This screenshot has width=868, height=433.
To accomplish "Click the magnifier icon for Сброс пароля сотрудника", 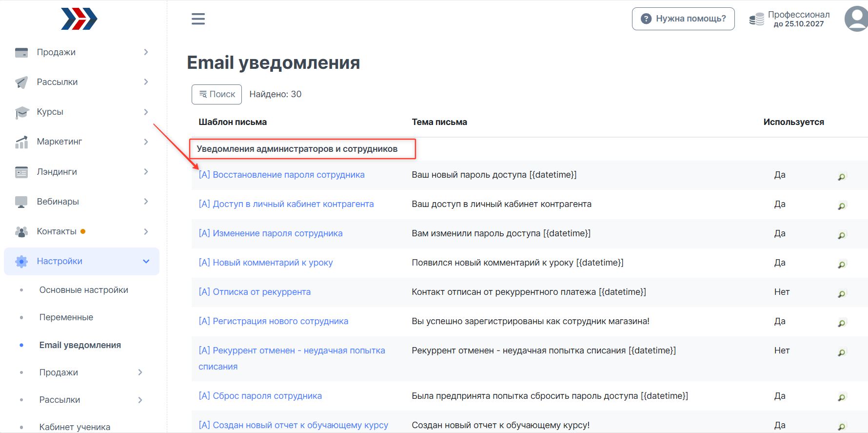I will click(842, 397).
